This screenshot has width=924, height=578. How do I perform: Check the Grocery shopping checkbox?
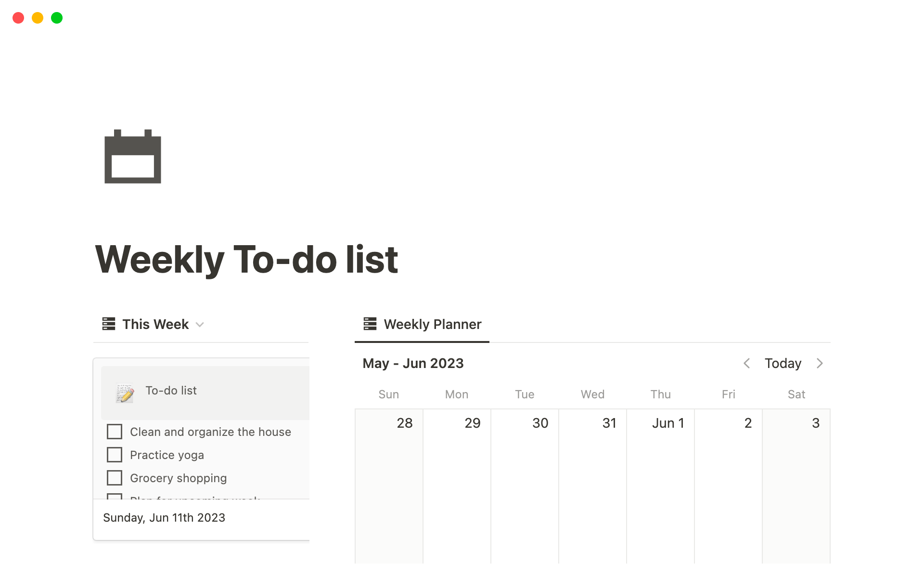pyautogui.click(x=115, y=477)
